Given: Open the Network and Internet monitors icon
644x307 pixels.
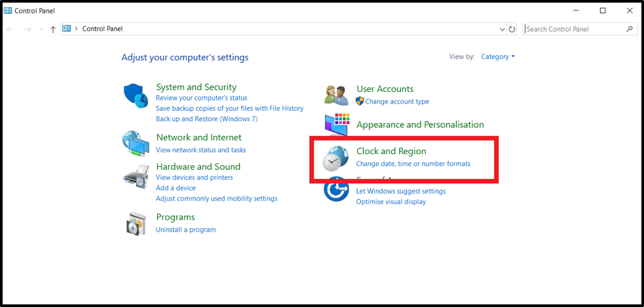Looking at the screenshot, I should 136,142.
